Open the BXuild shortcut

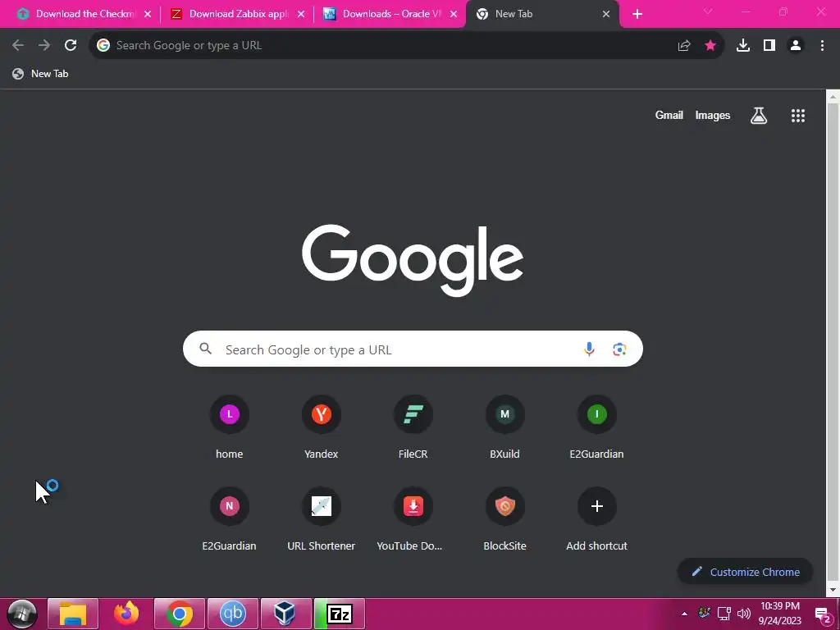click(504, 427)
